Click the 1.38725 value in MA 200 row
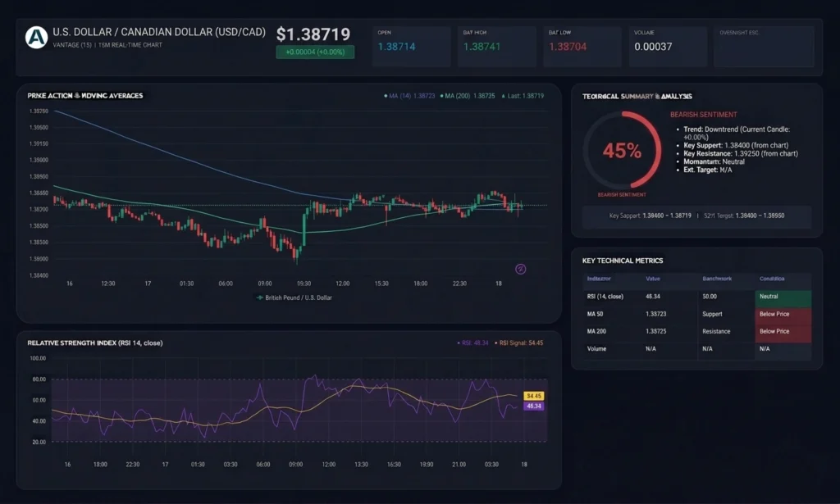 tap(655, 331)
